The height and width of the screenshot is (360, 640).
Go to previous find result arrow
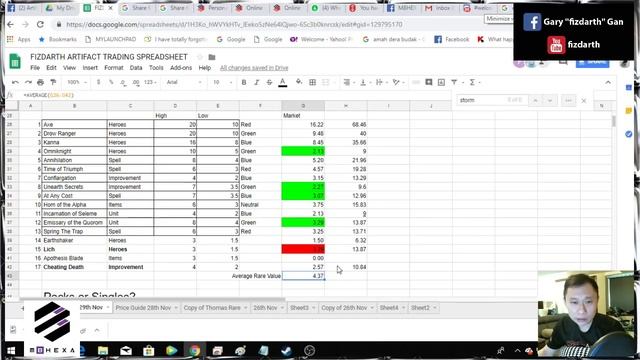[x=536, y=100]
